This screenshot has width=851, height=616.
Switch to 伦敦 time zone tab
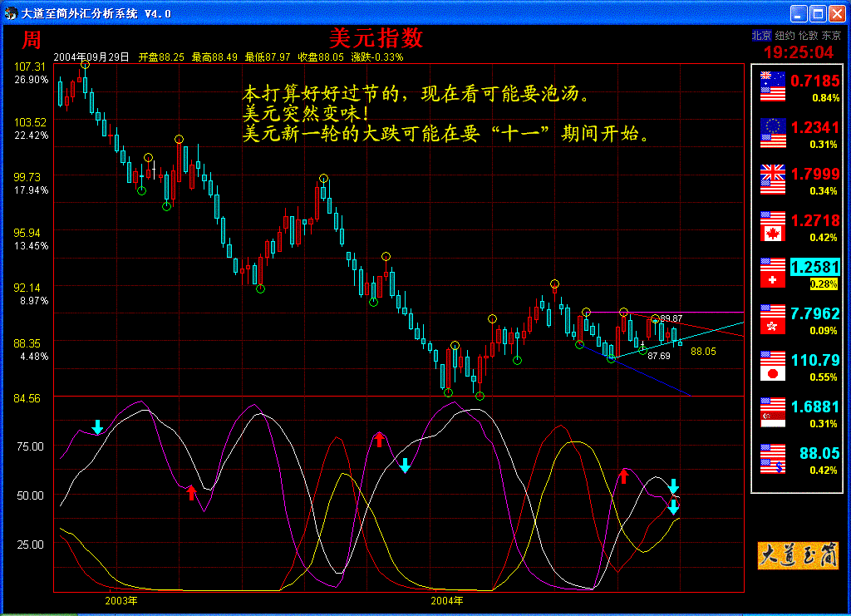point(808,35)
